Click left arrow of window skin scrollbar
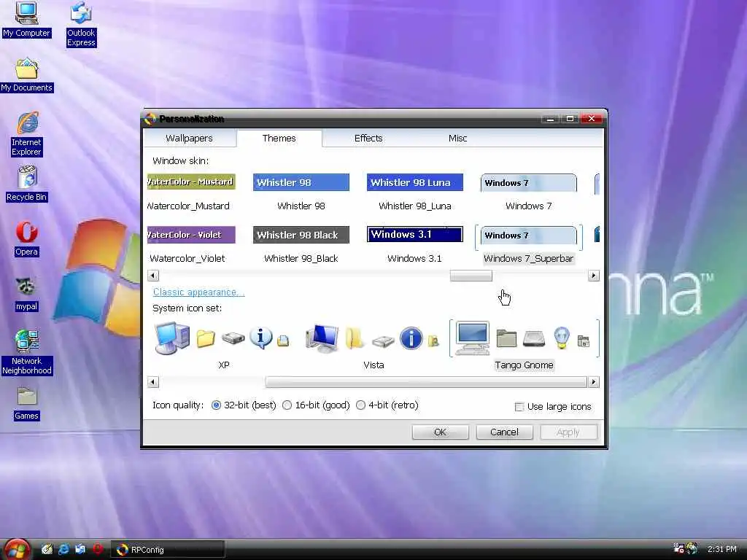Screen dimensions: 747x560 [153, 276]
